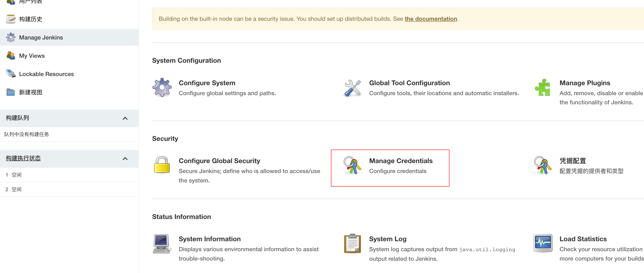Collapse the 构建队列 panel

[125, 118]
